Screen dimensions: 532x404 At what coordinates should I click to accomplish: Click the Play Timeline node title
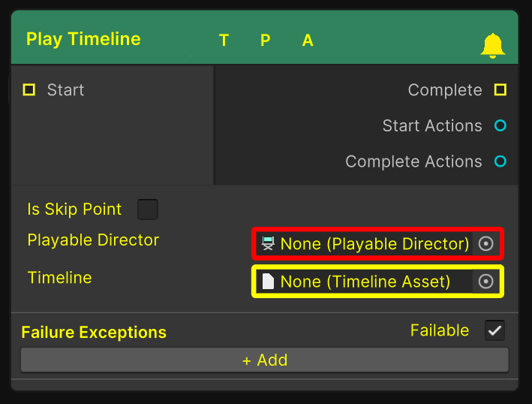coord(83,39)
